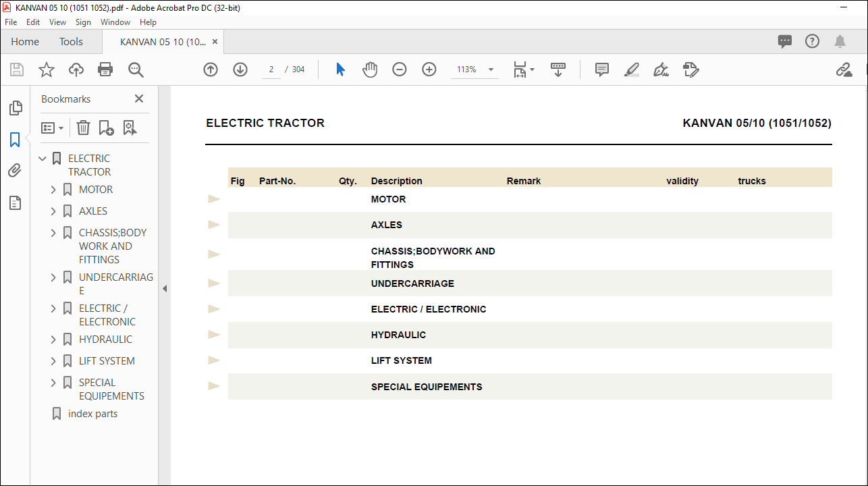
Task: Open the zoom level dropdown
Action: point(491,70)
